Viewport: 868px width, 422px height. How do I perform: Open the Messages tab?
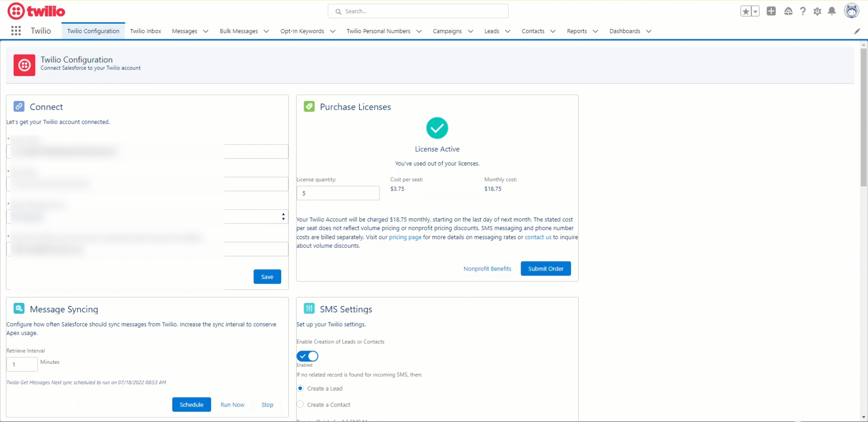click(185, 31)
